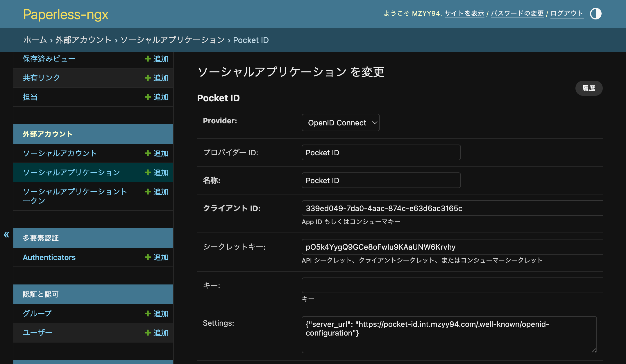Open the site via サイトを表示 link
This screenshot has height=364, width=626.
pos(464,13)
